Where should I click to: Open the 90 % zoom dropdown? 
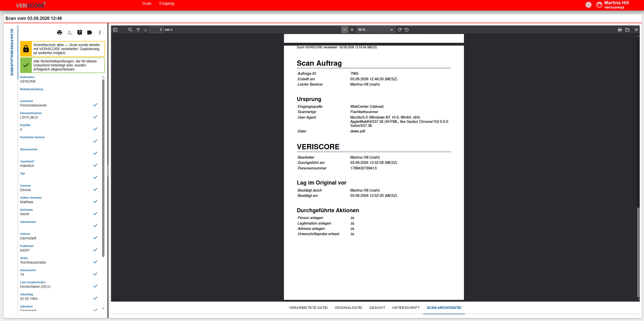tap(375, 30)
